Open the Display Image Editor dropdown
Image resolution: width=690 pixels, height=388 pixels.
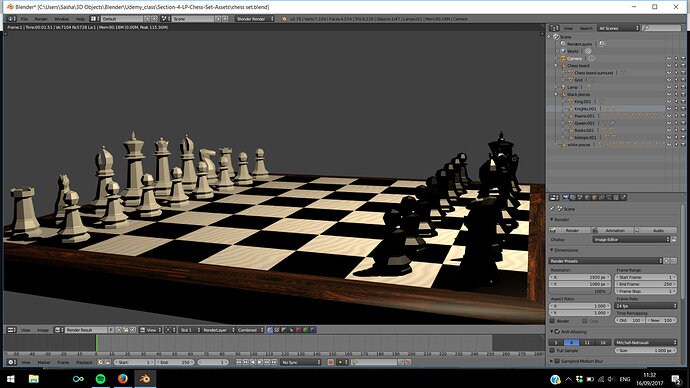click(x=631, y=240)
